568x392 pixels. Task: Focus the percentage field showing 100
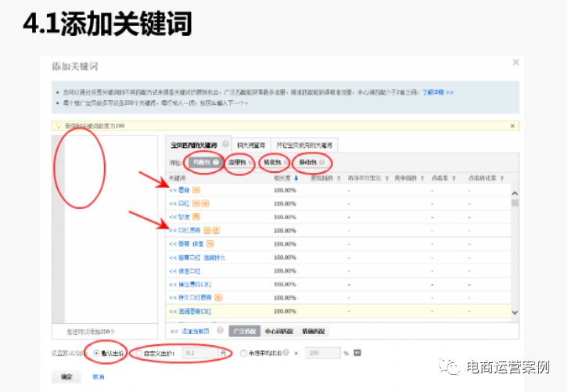click(x=323, y=353)
